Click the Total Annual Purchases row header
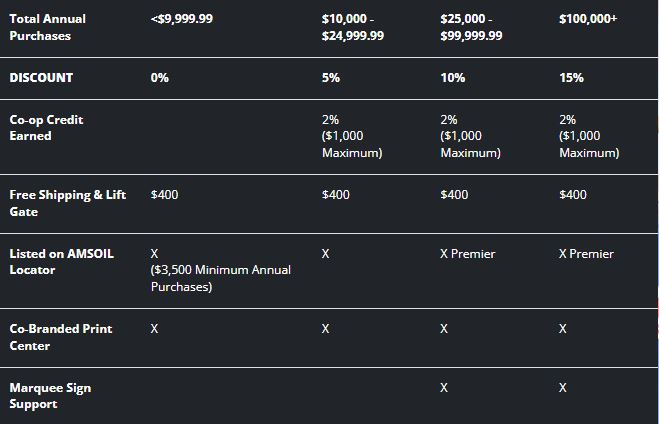 coord(47,27)
